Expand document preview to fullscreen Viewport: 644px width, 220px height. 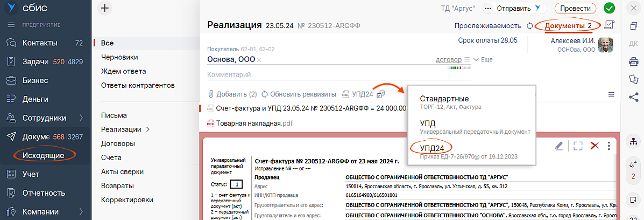click(578, 146)
